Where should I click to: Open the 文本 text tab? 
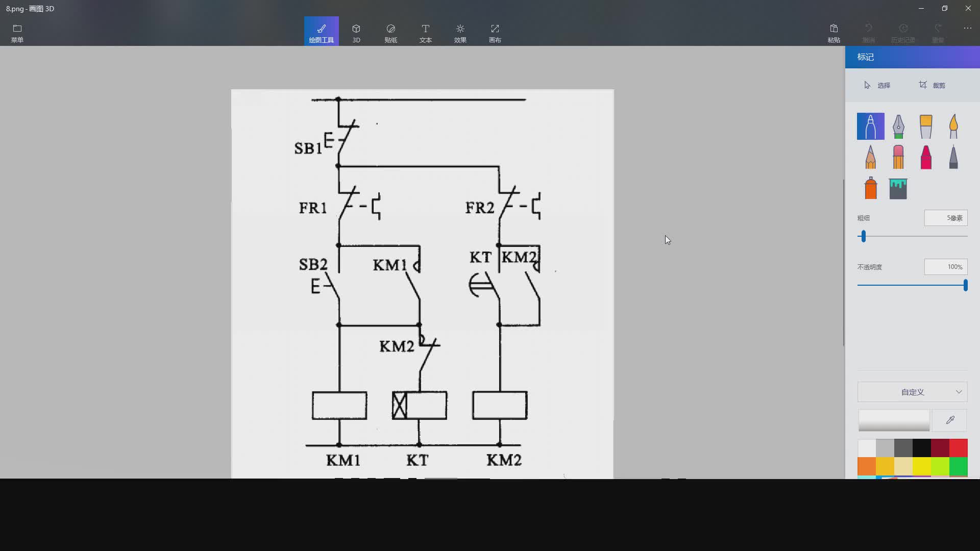point(426,33)
